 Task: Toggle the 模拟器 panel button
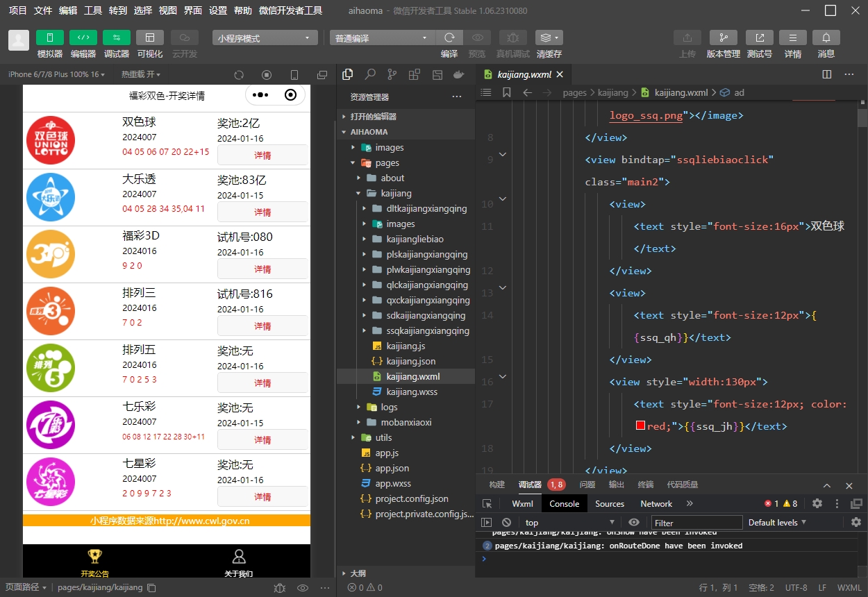click(x=50, y=37)
